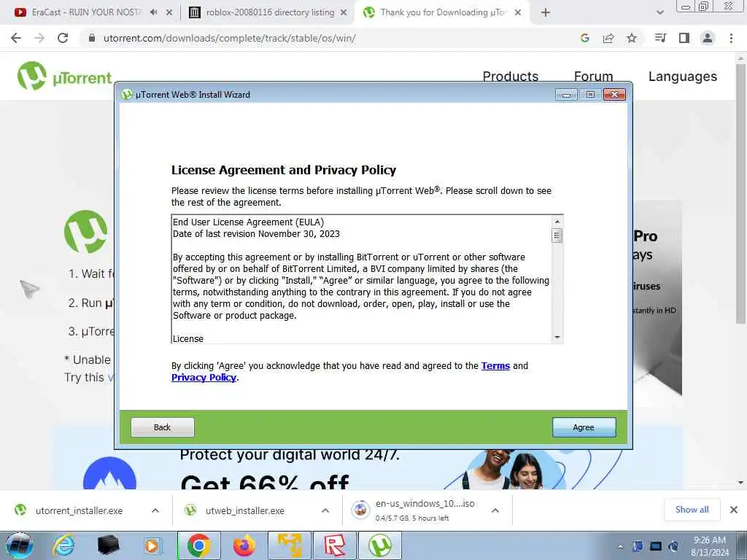Viewport: 747px width, 560px height.
Task: Click the network tray icon
Action: (656, 547)
